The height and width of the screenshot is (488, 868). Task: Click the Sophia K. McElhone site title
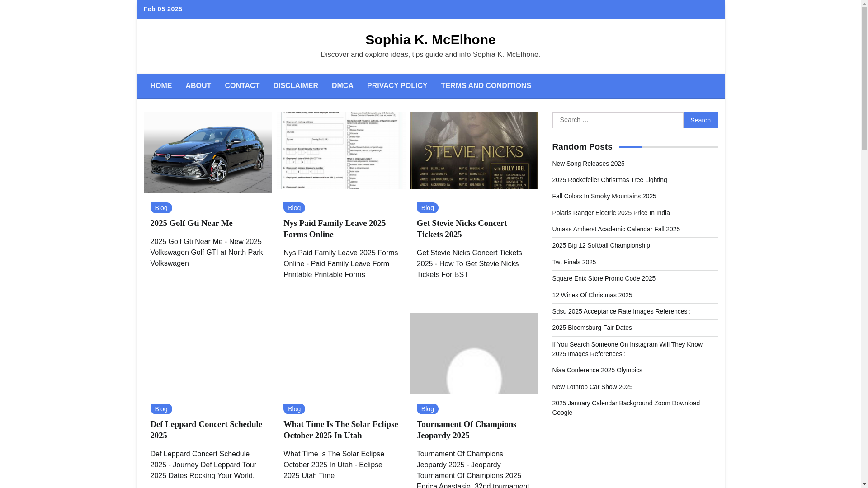(430, 40)
